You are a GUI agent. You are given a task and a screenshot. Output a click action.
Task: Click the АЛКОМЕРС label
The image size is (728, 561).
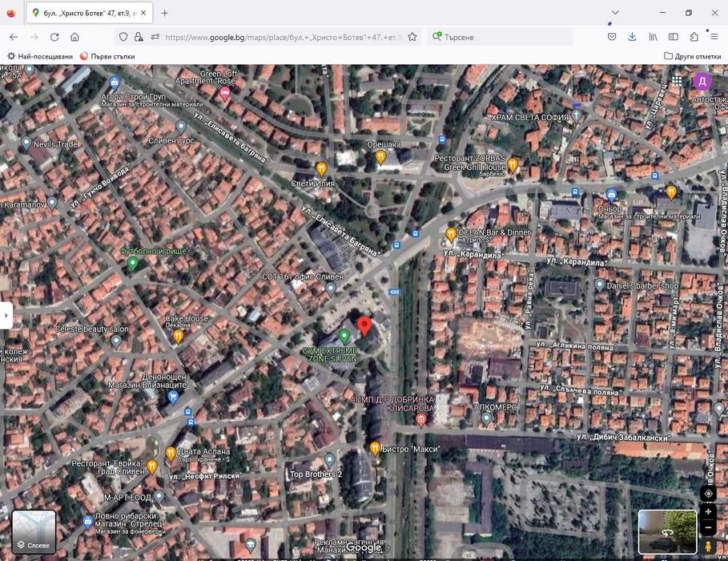[x=495, y=406]
